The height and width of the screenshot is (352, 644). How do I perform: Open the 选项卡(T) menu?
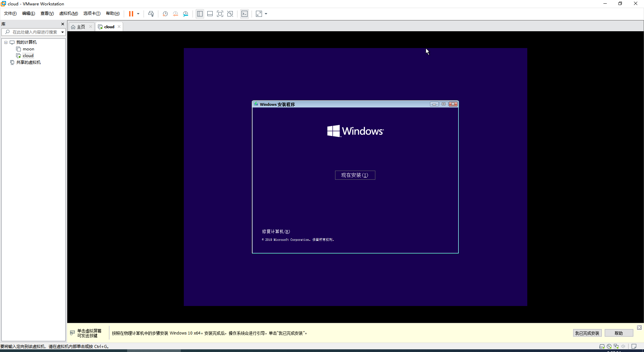click(92, 13)
